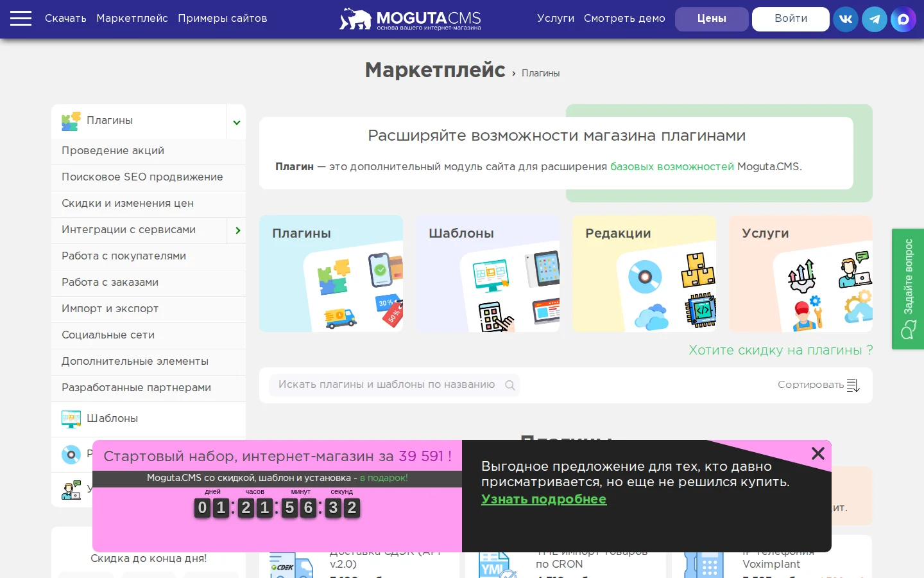Select Импорт и экспорт category
The image size is (924, 578).
point(148,309)
